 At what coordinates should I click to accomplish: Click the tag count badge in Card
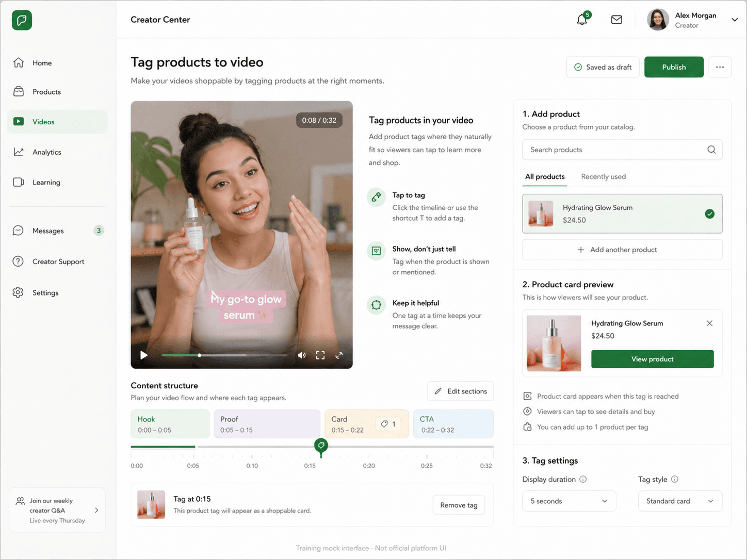click(x=388, y=424)
